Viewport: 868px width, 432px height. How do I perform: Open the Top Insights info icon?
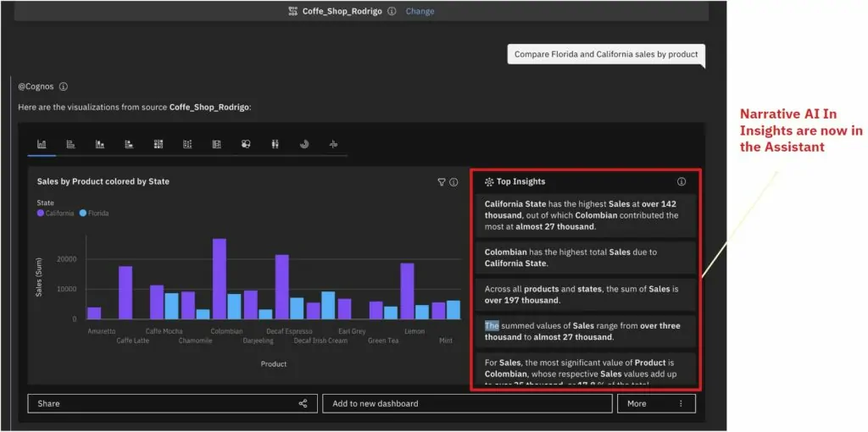click(x=682, y=182)
